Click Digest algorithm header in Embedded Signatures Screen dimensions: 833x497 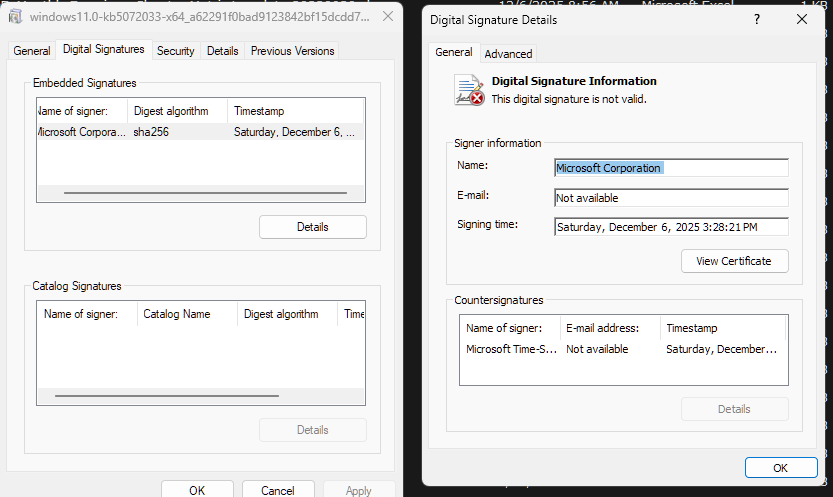point(177,111)
